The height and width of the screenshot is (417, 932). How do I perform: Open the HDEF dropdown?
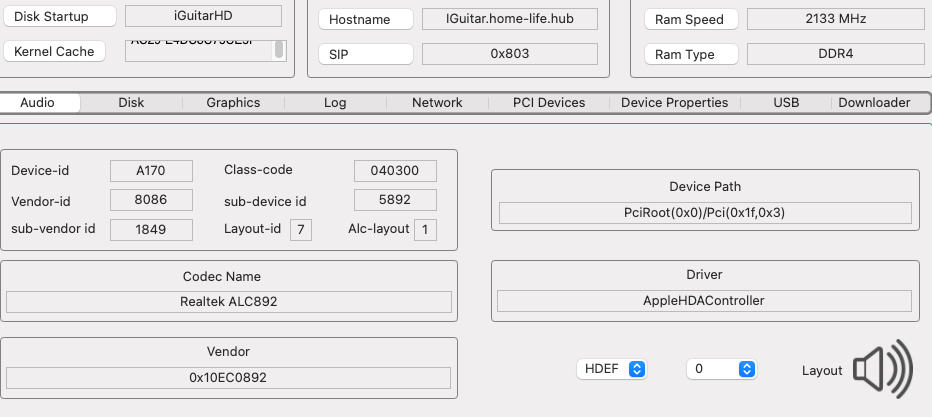(611, 369)
